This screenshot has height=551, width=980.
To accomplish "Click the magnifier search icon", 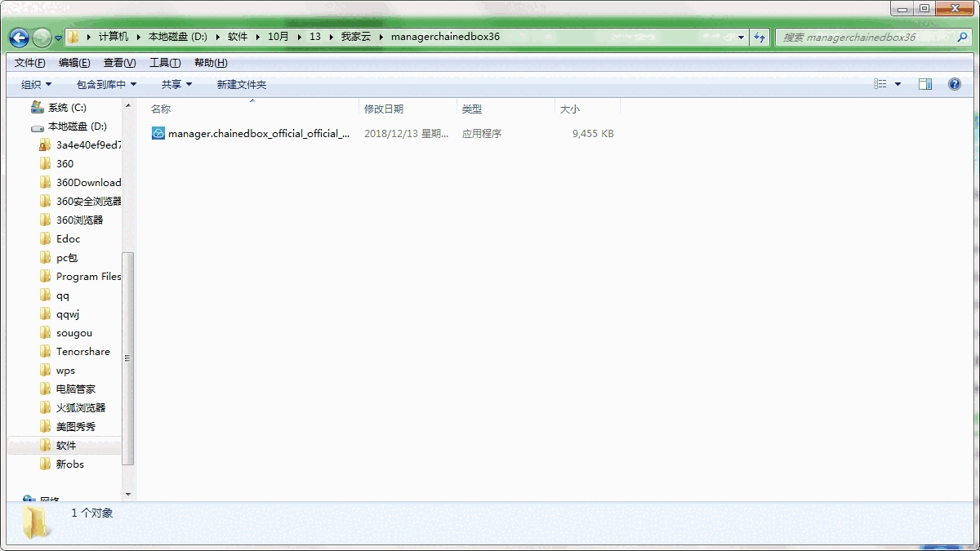I will 962,37.
